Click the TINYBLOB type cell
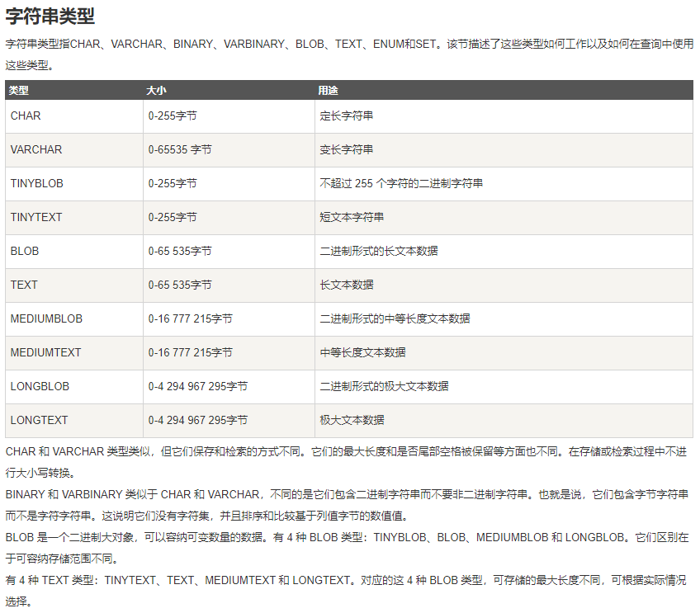This screenshot has height=613, width=700. [37, 183]
